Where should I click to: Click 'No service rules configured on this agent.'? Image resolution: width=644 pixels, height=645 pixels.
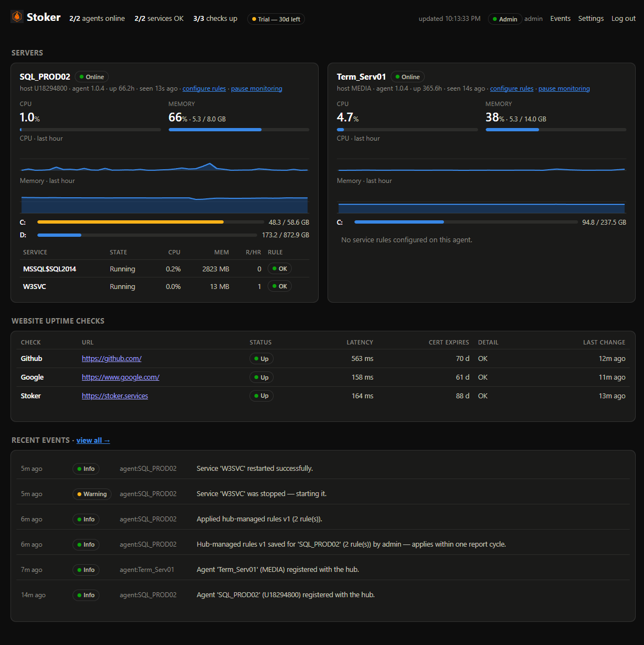coord(407,240)
